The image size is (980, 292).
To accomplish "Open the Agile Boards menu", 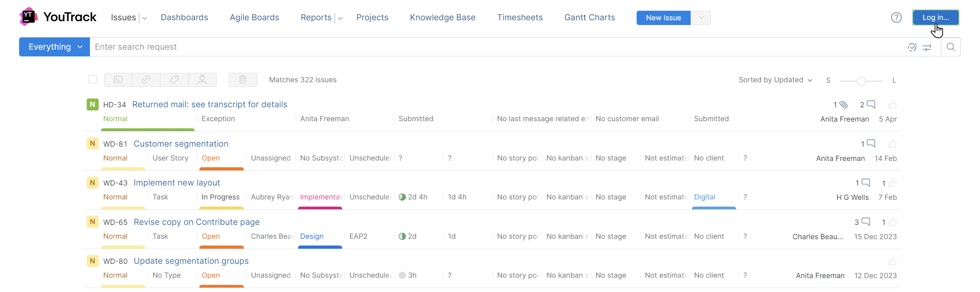I will (x=254, y=17).
